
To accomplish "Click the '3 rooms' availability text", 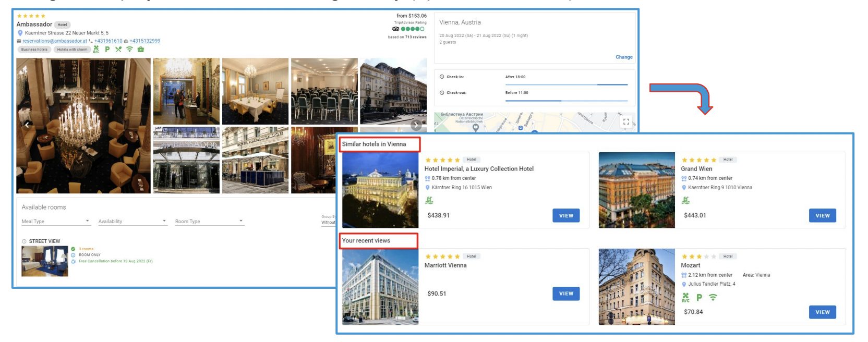I will [86, 249].
